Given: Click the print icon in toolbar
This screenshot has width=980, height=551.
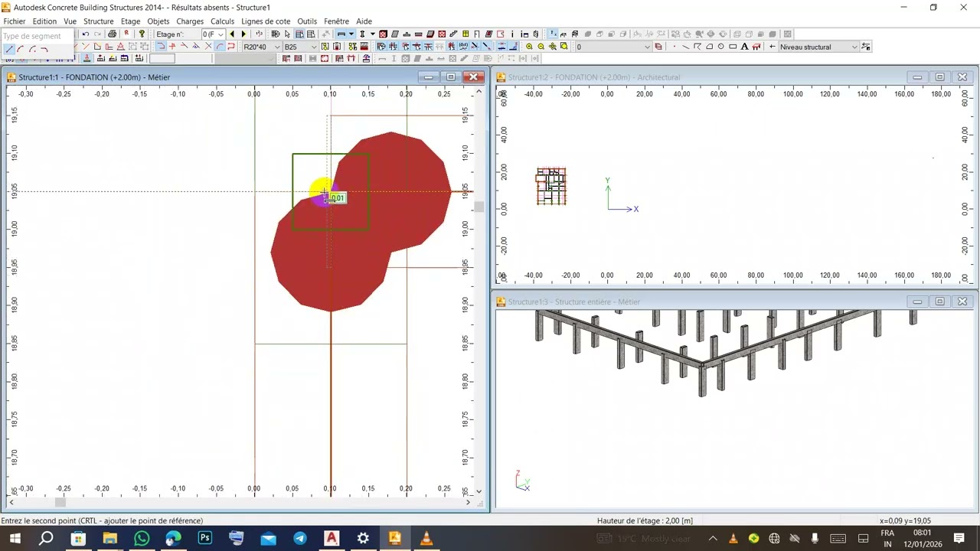Looking at the screenshot, I should [x=113, y=34].
